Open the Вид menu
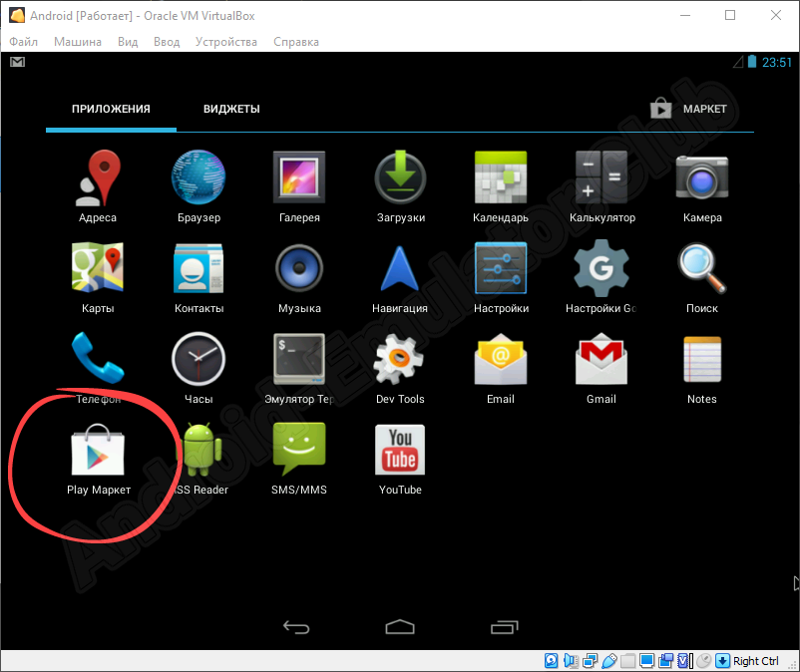 [128, 42]
